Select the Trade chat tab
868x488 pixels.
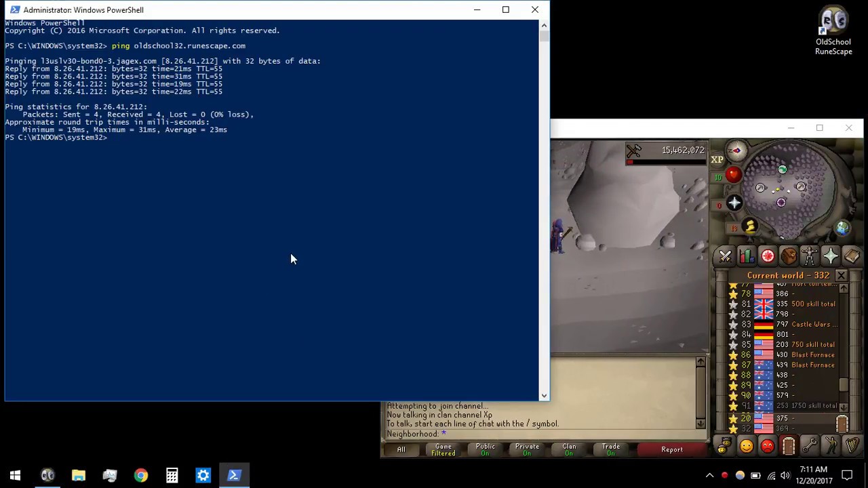coord(611,449)
